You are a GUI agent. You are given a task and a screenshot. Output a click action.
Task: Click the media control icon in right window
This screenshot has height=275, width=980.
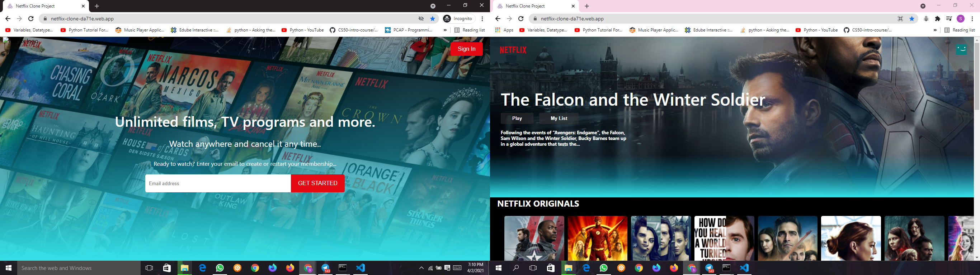949,19
